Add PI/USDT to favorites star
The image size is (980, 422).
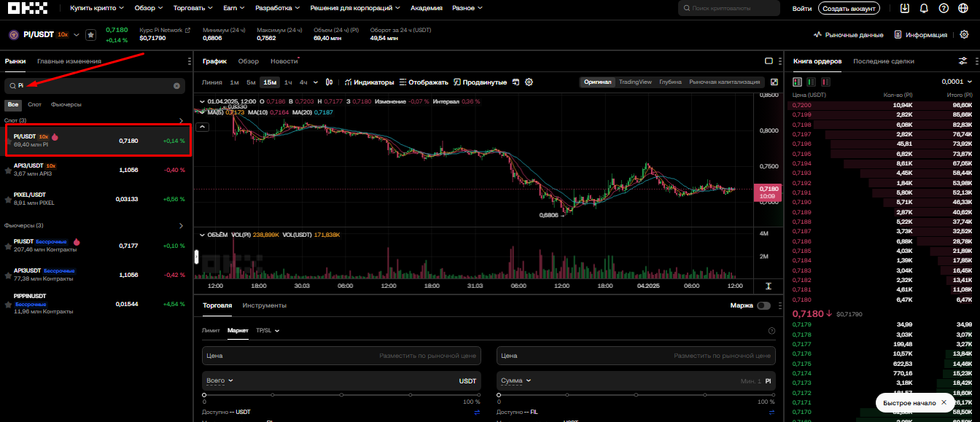tap(90, 34)
